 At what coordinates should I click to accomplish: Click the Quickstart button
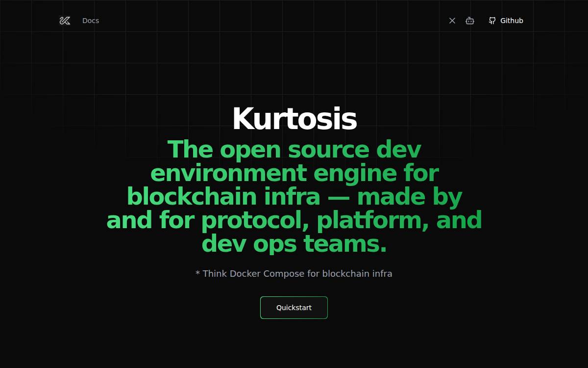(294, 308)
